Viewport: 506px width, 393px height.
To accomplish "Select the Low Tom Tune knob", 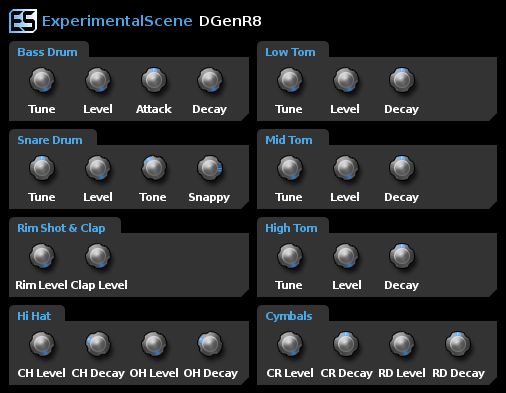I will [290, 80].
